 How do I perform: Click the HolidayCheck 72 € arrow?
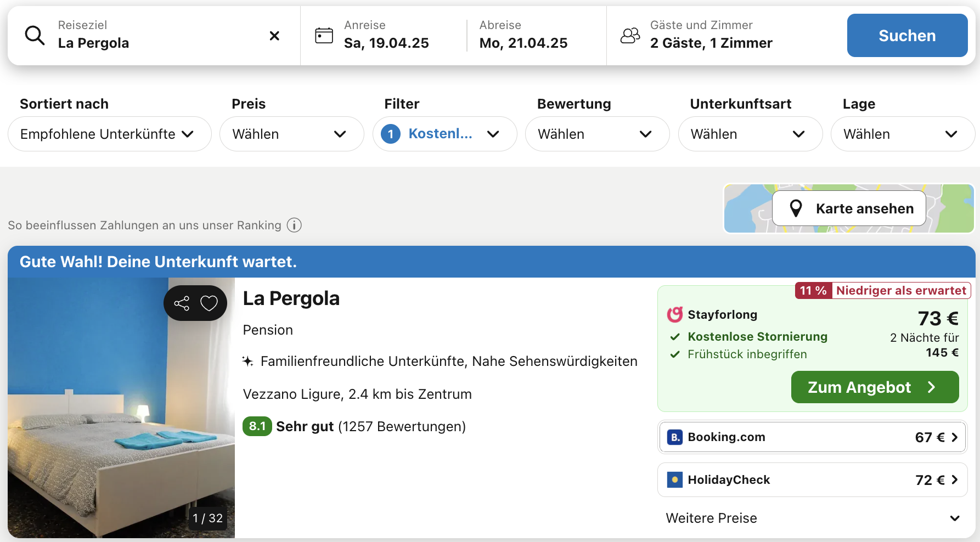(x=955, y=480)
